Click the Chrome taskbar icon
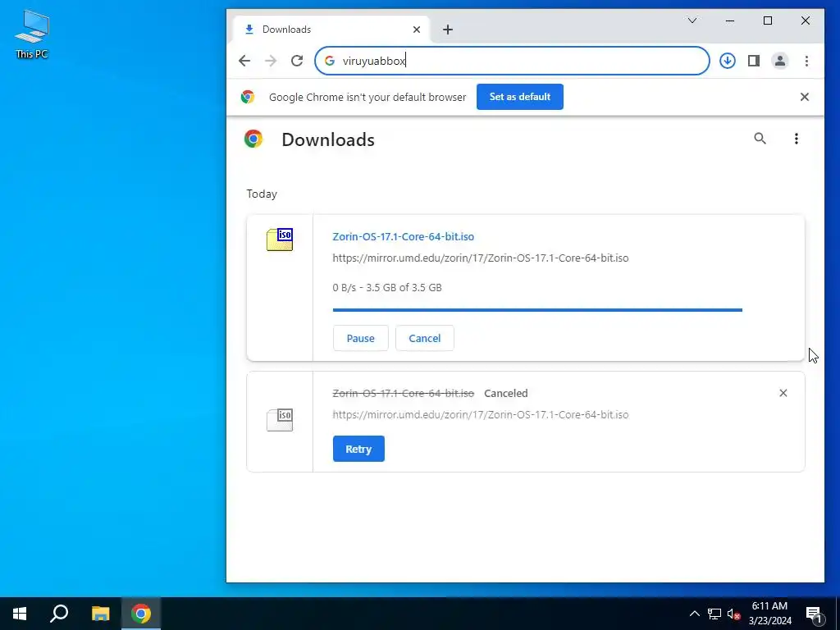 point(141,614)
